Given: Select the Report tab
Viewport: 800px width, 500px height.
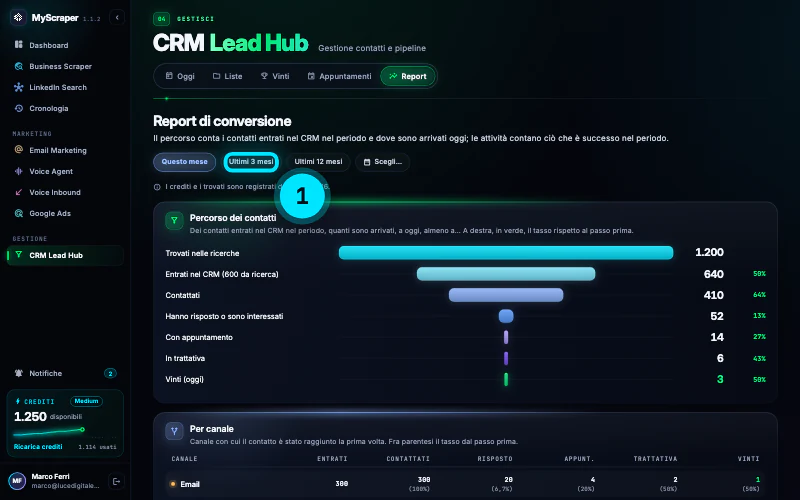Looking at the screenshot, I should click(408, 76).
